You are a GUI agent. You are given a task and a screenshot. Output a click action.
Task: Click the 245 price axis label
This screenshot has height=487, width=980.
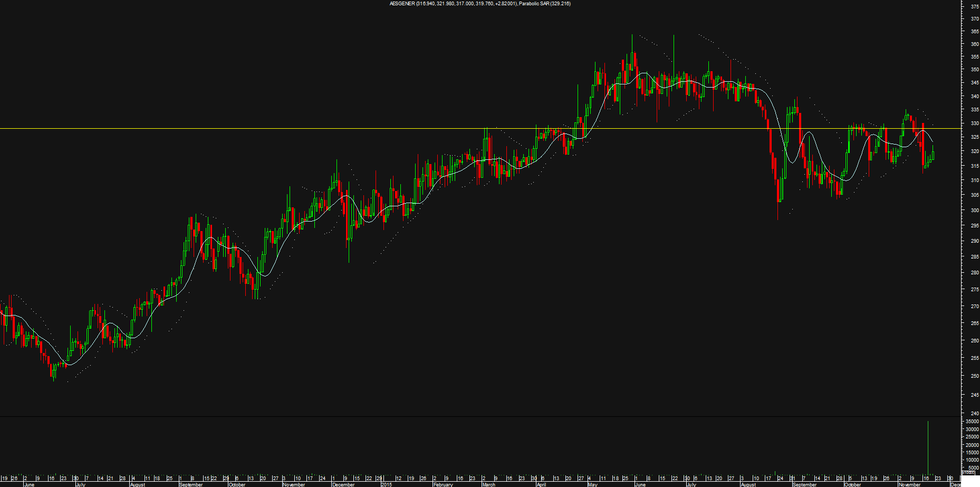coord(975,395)
